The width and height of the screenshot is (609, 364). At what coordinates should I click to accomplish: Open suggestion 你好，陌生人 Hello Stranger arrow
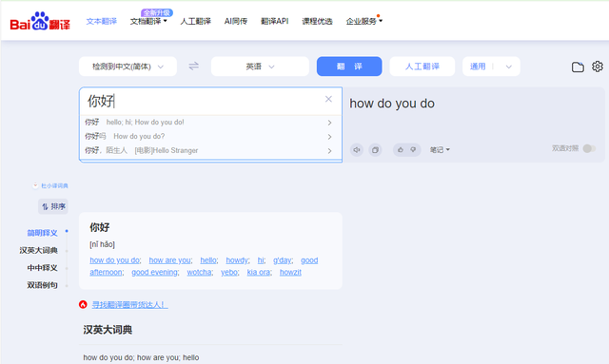329,151
